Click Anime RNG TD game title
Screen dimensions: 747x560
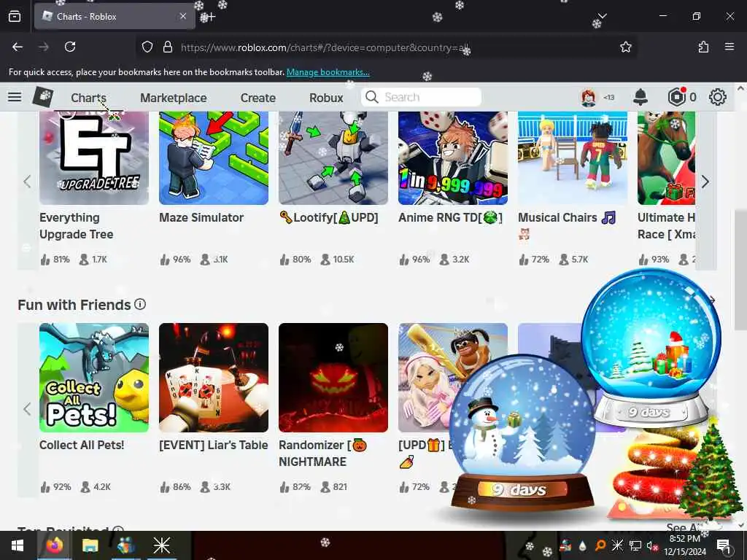(x=451, y=217)
